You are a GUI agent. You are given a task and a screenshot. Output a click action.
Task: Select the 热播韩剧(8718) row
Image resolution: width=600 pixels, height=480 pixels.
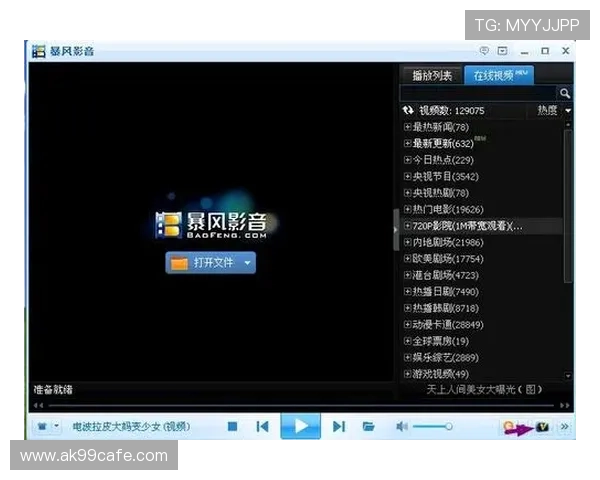click(481, 308)
